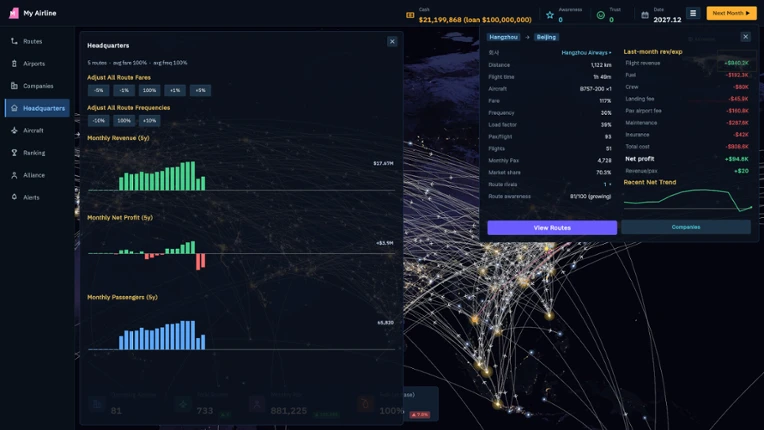Click the date value 2027.12

click(x=667, y=20)
